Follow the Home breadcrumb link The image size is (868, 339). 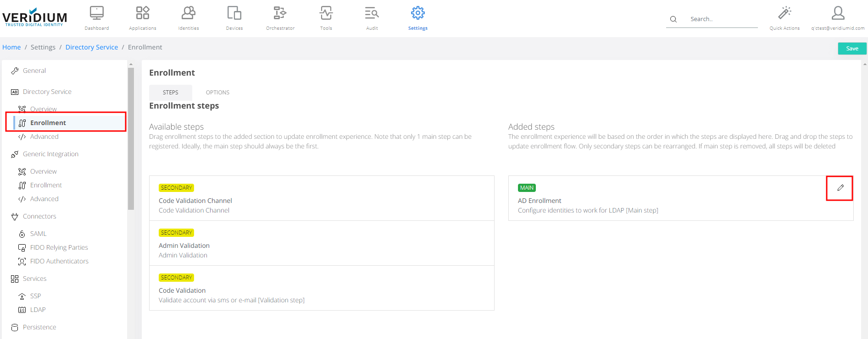[x=11, y=47]
